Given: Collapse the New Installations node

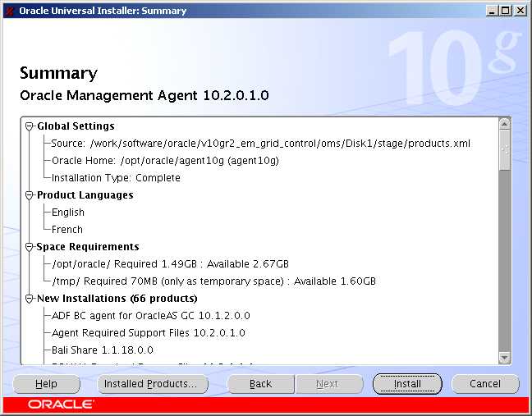Looking at the screenshot, I should [30, 299].
